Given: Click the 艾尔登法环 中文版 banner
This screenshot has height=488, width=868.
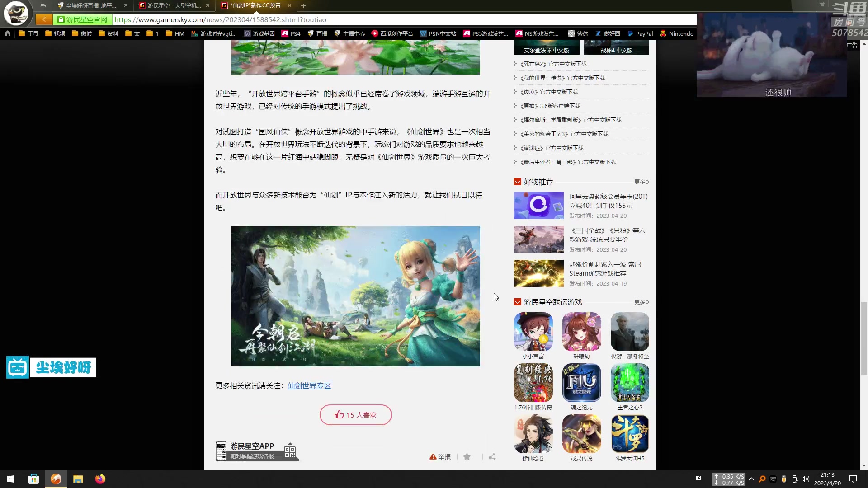Looking at the screenshot, I should click(547, 47).
